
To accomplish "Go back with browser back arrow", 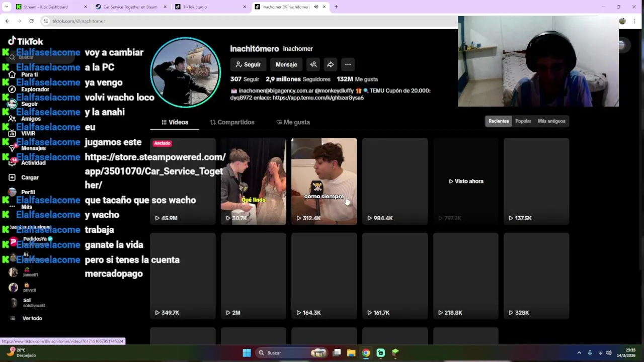I will click(x=7, y=21).
